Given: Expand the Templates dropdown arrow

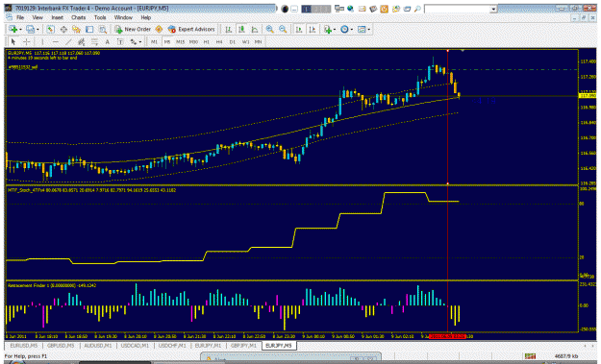Looking at the screenshot, I should pos(369,30).
